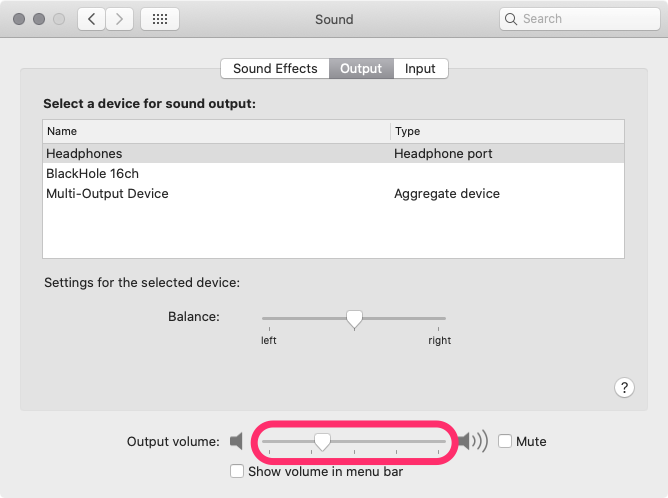Select the Output tab
This screenshot has height=498, width=668.
pos(361,69)
